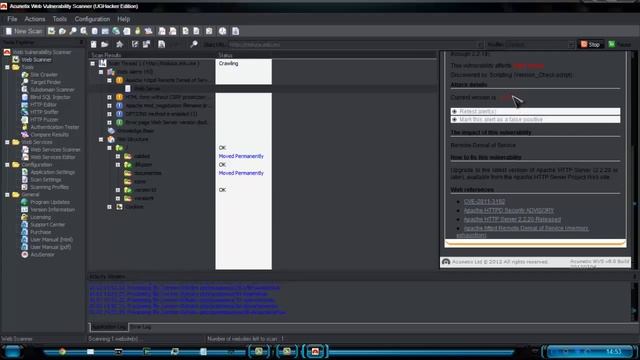Start the HTTP Sniffer tool
Viewport: 640px width, 360px height.
(x=44, y=112)
